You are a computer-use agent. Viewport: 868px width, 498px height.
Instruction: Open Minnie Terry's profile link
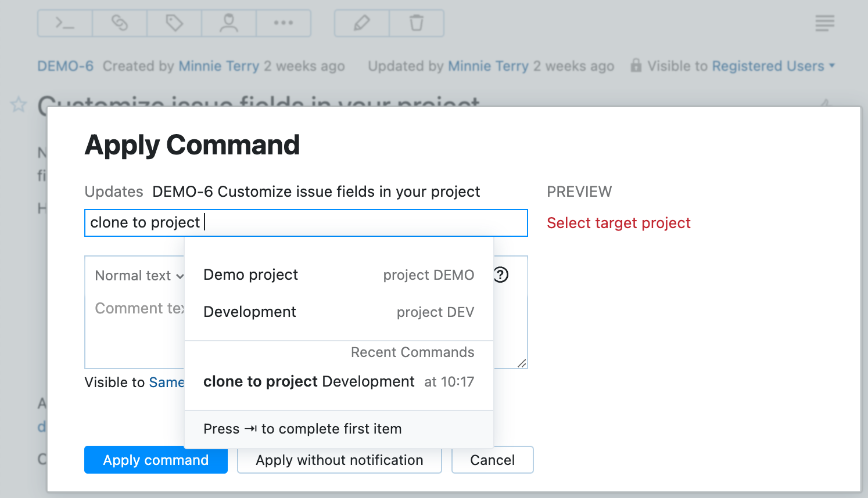[x=220, y=66]
